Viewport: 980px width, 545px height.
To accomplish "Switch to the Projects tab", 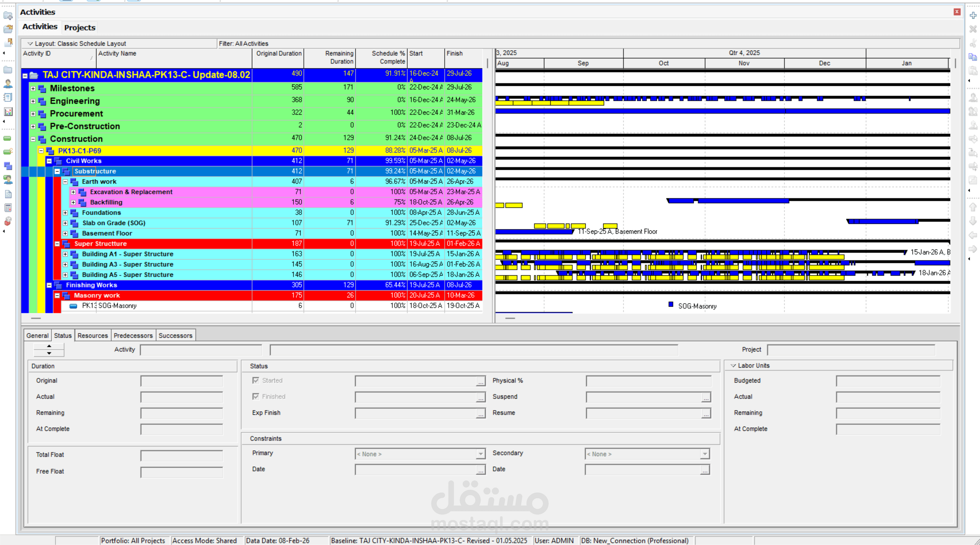I will (80, 28).
